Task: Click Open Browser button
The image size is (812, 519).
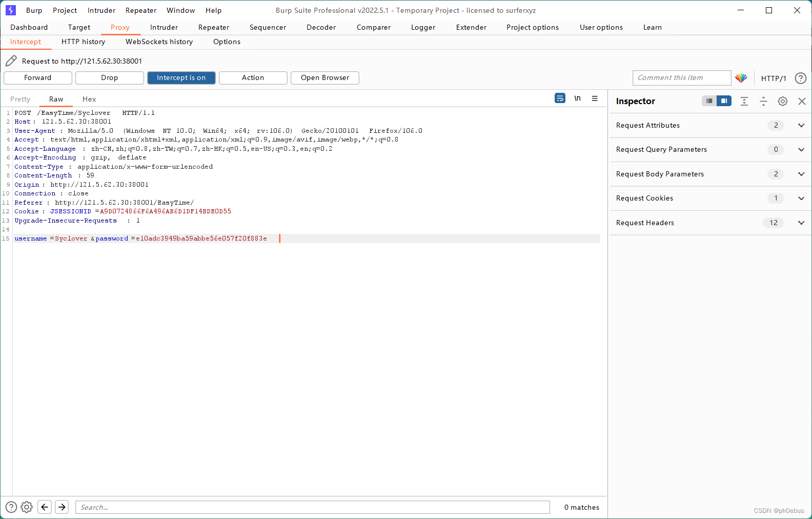Action: (325, 78)
